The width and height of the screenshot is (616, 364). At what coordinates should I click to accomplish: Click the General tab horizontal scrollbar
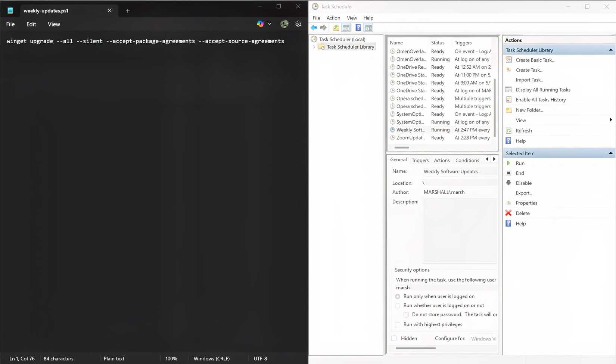pos(416,348)
